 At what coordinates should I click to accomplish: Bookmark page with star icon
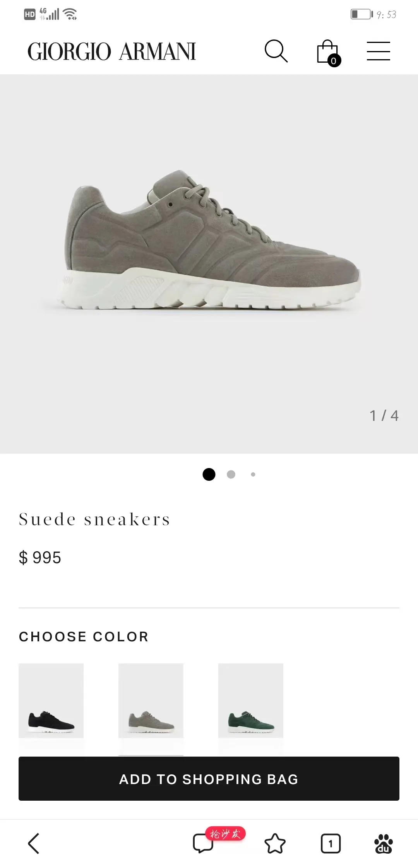275,844
